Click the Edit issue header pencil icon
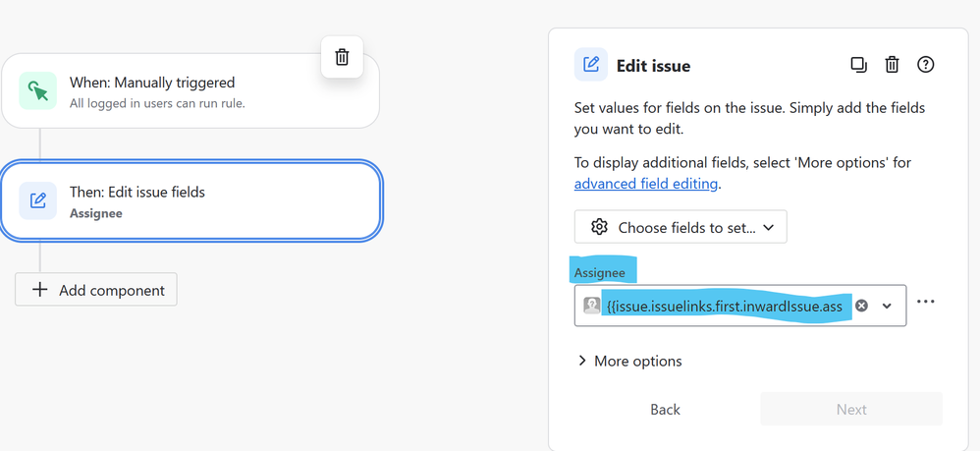980x451 pixels. 591,65
